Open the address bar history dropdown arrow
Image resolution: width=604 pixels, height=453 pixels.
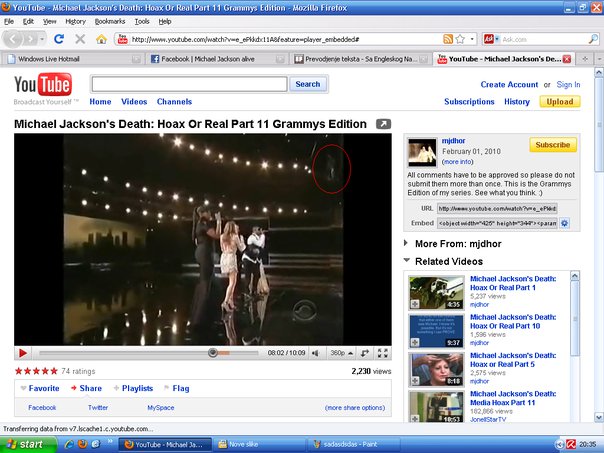pyautogui.click(x=472, y=39)
